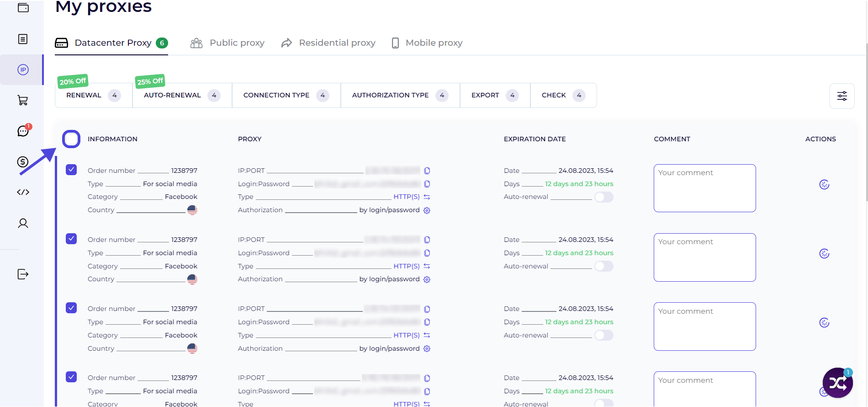This screenshot has height=407, width=868.
Task: Open authorization settings gear for first proxy
Action: 427,210
